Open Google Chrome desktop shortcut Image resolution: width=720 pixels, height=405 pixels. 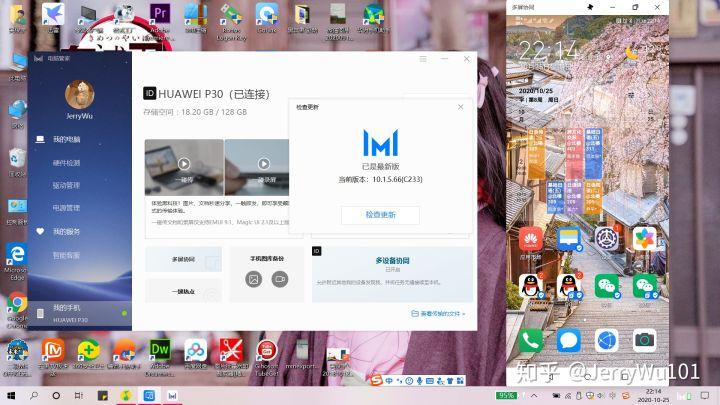coord(17,310)
